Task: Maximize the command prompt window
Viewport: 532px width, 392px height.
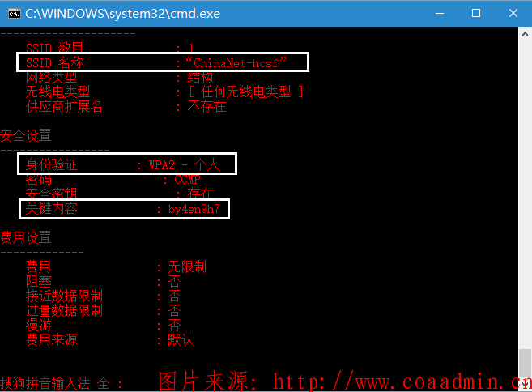Action: pyautogui.click(x=476, y=13)
